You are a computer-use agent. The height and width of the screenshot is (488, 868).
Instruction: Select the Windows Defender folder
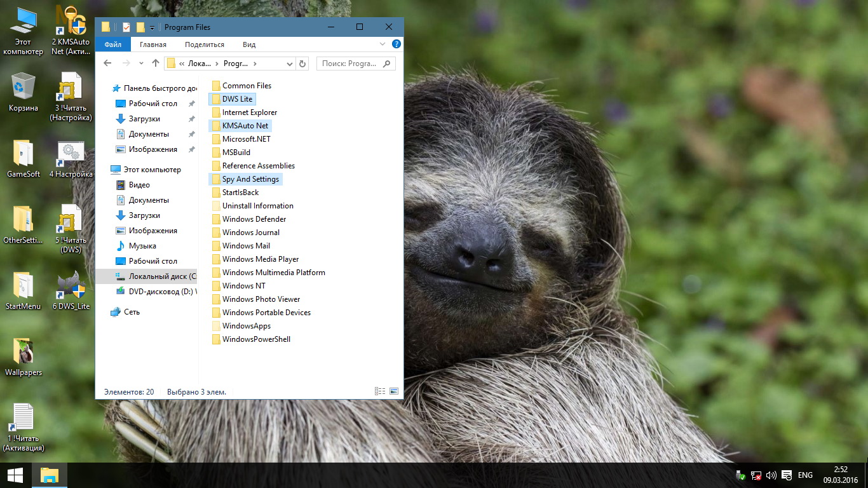(254, 219)
